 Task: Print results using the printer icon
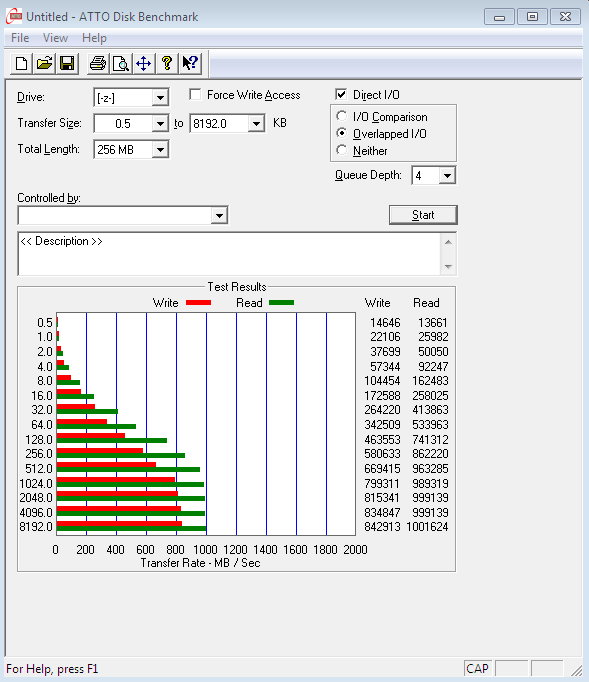coord(98,64)
